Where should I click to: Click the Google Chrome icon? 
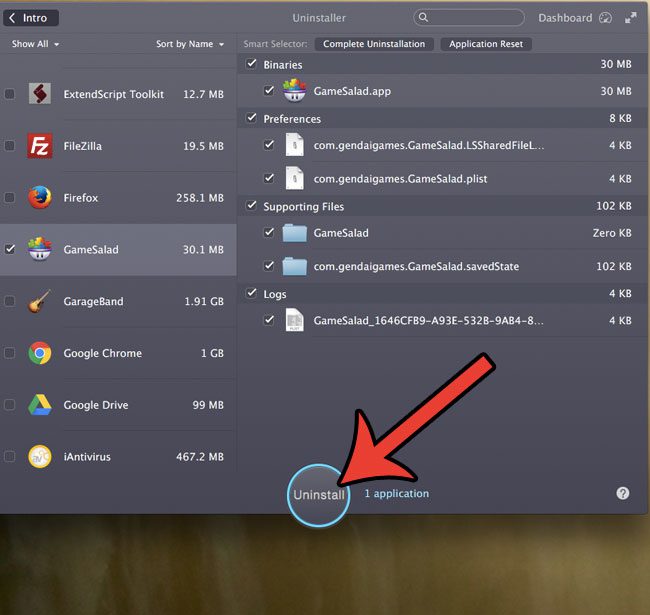(x=40, y=353)
